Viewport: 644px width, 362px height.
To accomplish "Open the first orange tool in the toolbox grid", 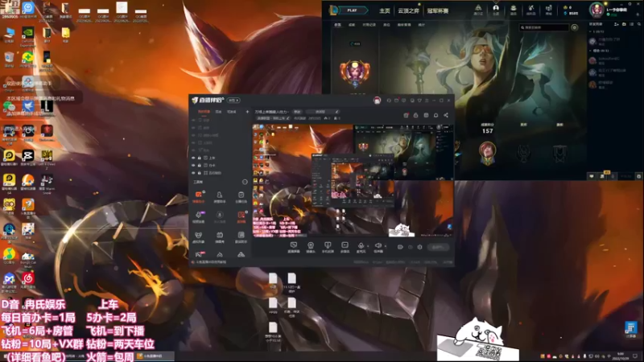I will pos(198,196).
